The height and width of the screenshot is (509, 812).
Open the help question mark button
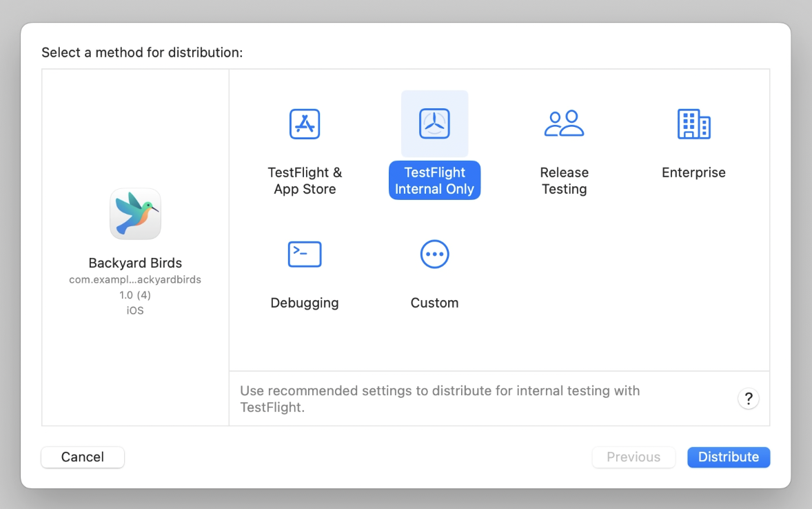749,399
